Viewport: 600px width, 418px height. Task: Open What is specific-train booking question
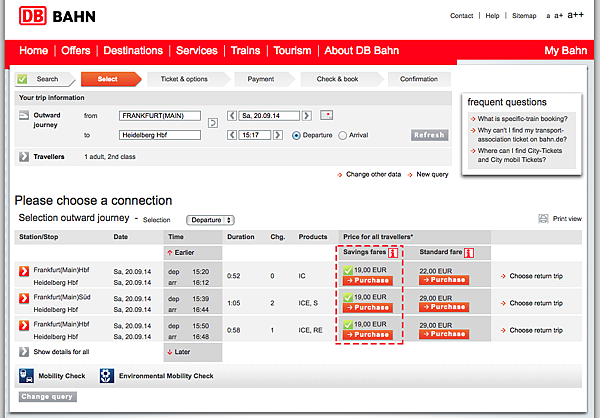pyautogui.click(x=522, y=119)
